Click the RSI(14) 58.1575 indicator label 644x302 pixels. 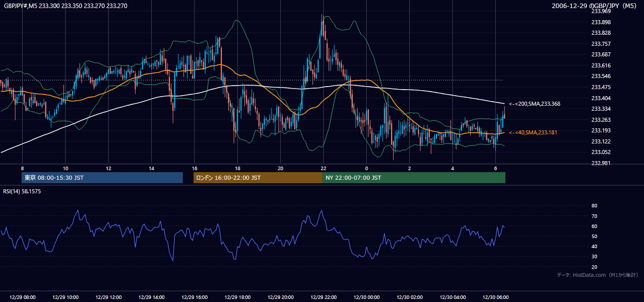pos(22,191)
